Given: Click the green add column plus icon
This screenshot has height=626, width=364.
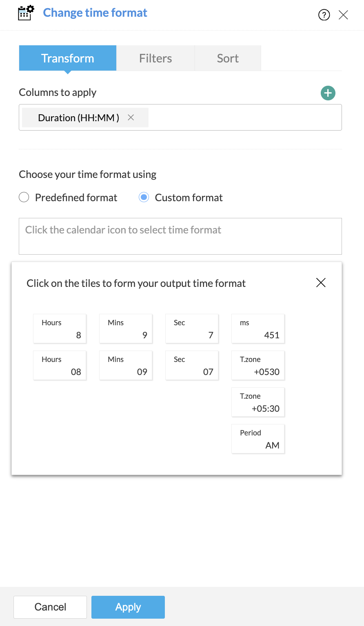Looking at the screenshot, I should tap(328, 93).
